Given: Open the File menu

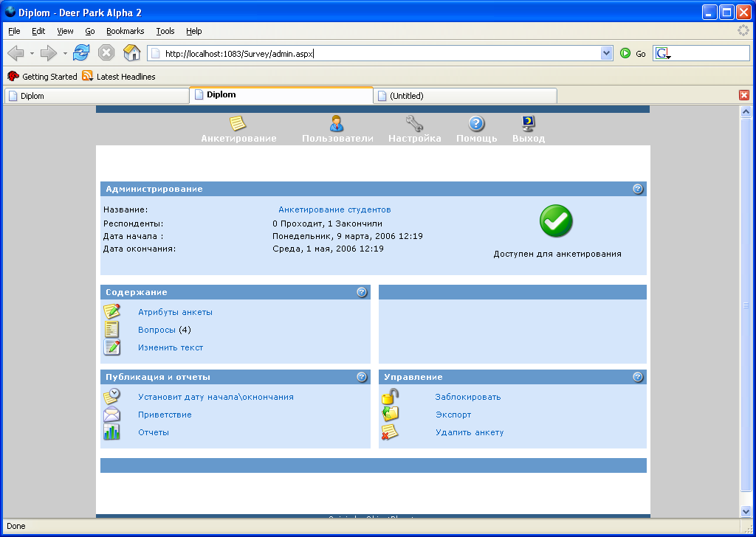Looking at the screenshot, I should tap(14, 31).
